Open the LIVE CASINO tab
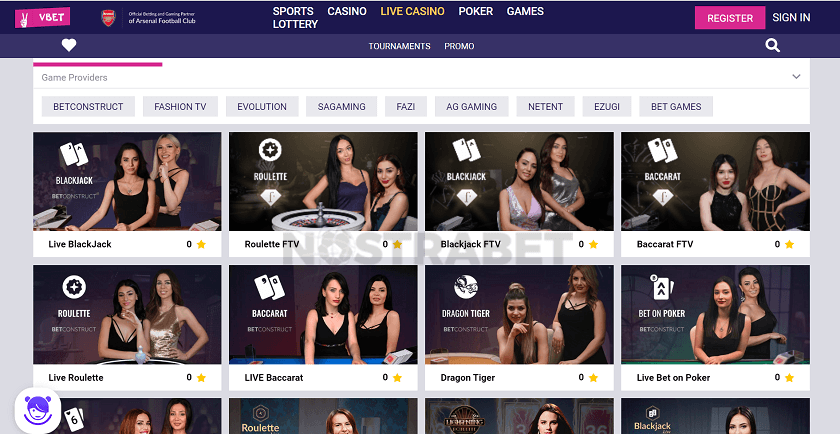 tap(412, 11)
